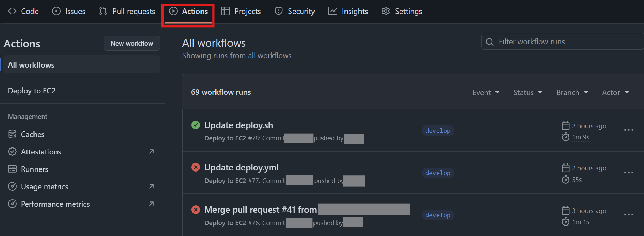Screen dimensions: 644x236
Task: Open the Merge pull request #41 run
Action: (260, 210)
